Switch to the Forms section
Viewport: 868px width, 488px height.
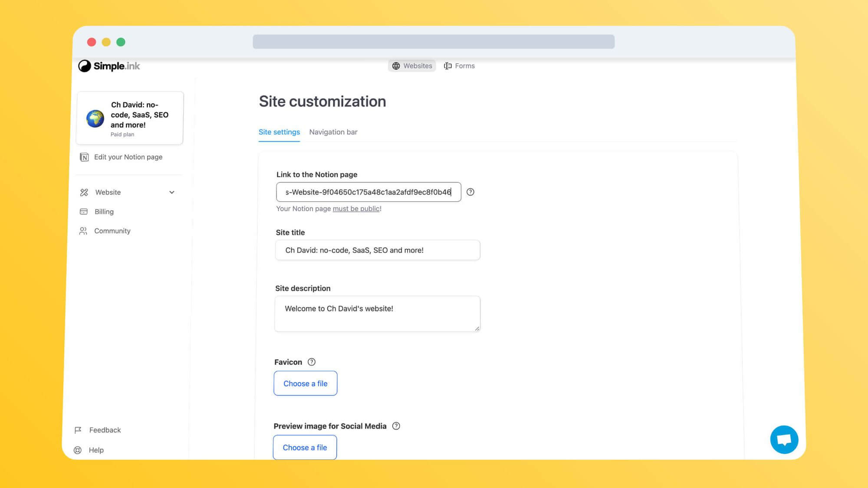click(x=459, y=66)
